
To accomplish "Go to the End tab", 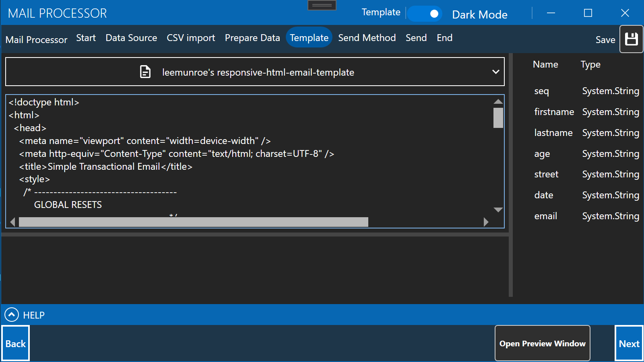I will [x=445, y=38].
